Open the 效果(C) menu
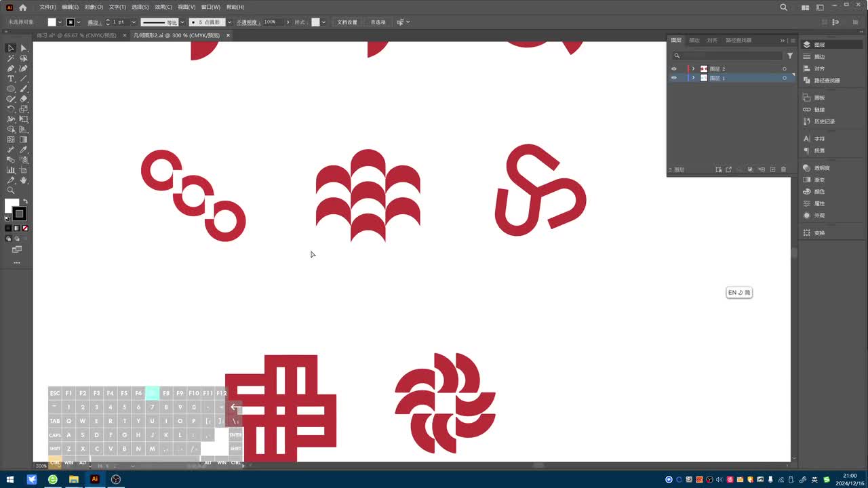Screen dimensions: 868x488 [x=163, y=7]
